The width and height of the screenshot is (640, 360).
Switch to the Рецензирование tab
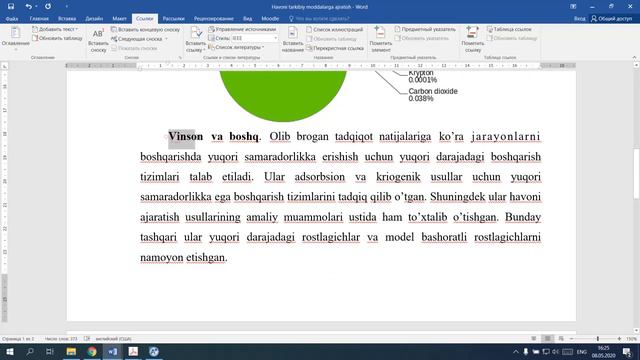[214, 18]
